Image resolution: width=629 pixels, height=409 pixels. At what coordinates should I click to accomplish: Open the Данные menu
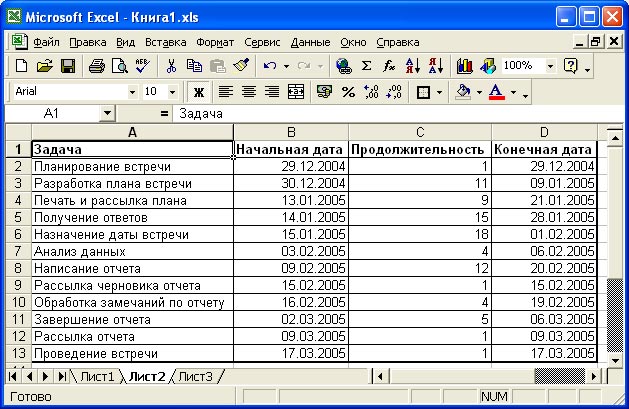click(310, 42)
